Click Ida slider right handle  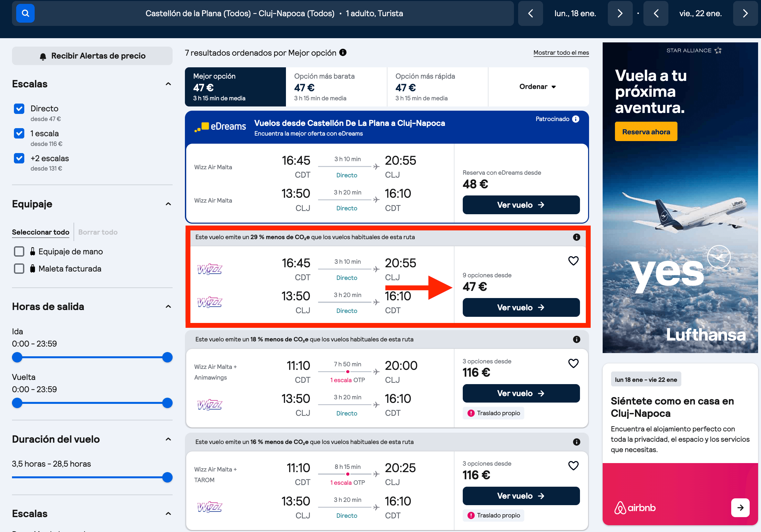[x=167, y=358]
